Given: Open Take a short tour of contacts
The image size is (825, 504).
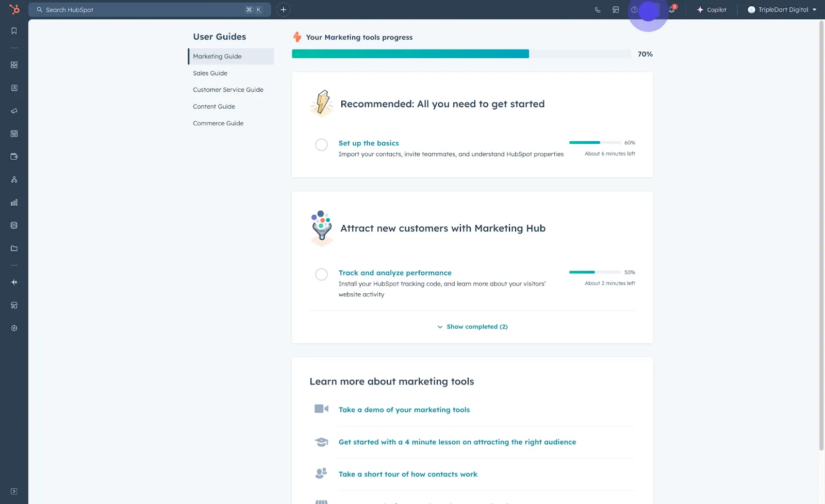Looking at the screenshot, I should click(408, 474).
